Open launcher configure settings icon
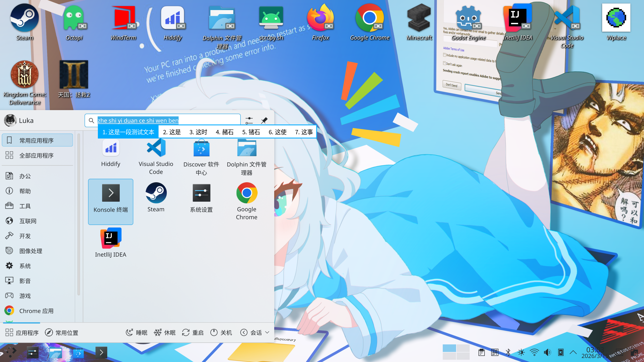The image size is (644, 362). [249, 120]
